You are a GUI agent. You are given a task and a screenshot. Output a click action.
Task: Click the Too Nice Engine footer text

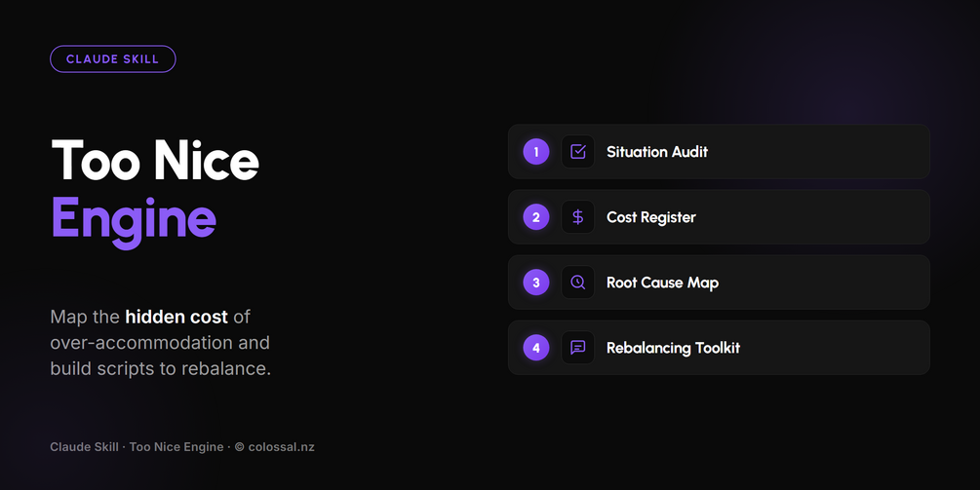click(176, 447)
